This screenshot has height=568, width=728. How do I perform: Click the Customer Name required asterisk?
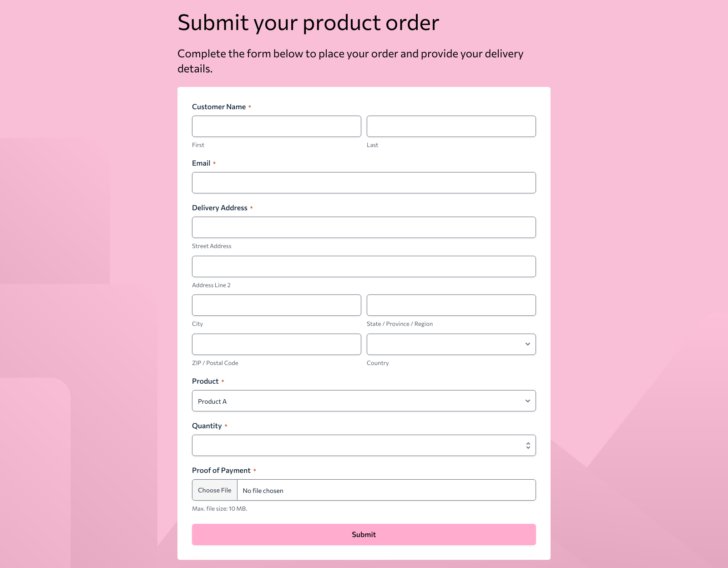[249, 106]
